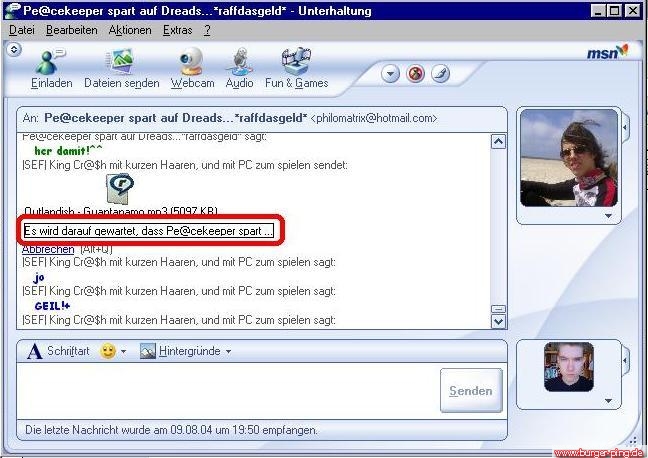The image size is (648, 458).
Task: Open the contact picture dropdown arrow
Action: (x=608, y=216)
